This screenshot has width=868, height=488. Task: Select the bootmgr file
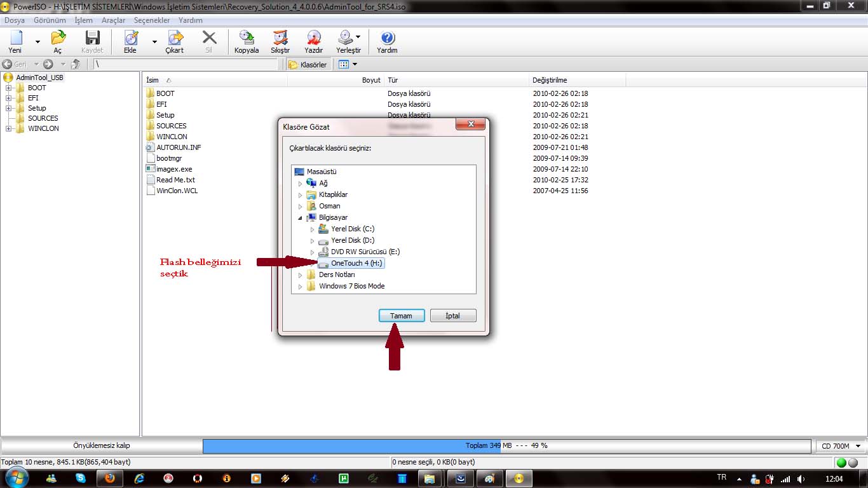coord(169,158)
